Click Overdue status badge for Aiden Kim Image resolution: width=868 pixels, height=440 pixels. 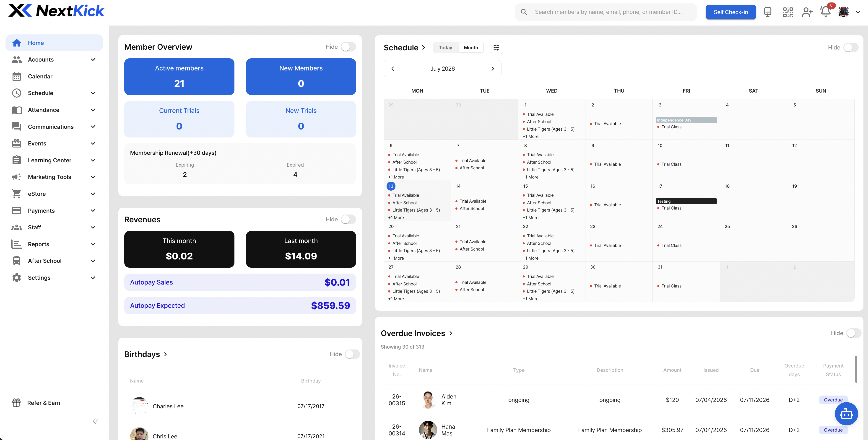point(833,400)
